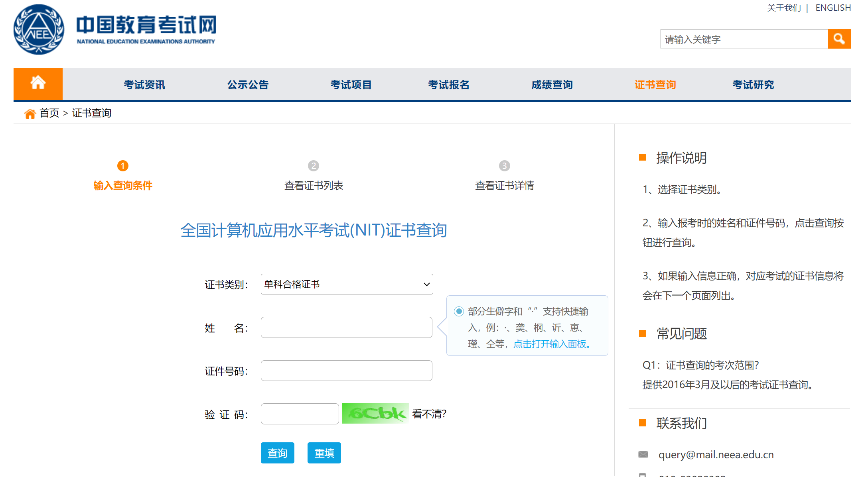
Task: Open the 成绩查询 menu tab
Action: (x=552, y=84)
